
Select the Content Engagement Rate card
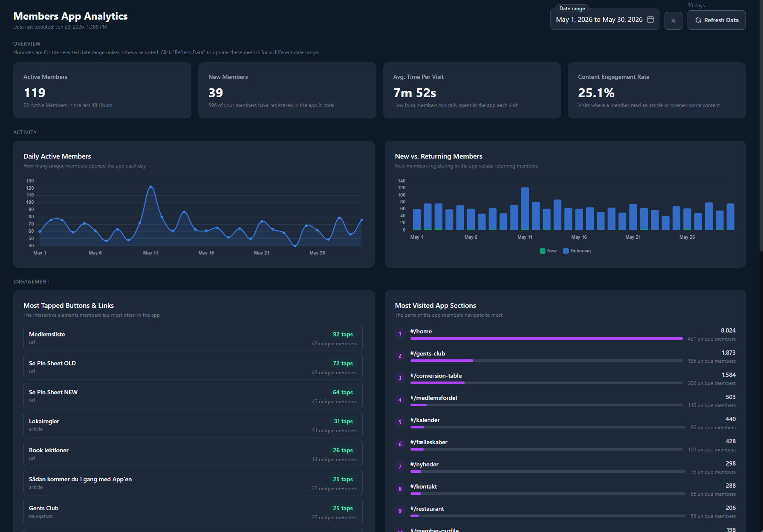[x=657, y=90]
